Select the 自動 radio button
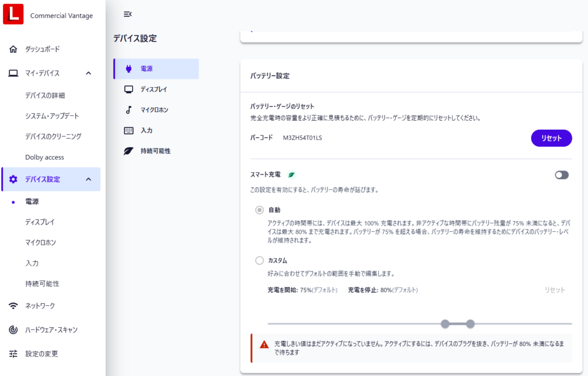Image resolution: width=588 pixels, height=376 pixels. pyautogui.click(x=260, y=210)
